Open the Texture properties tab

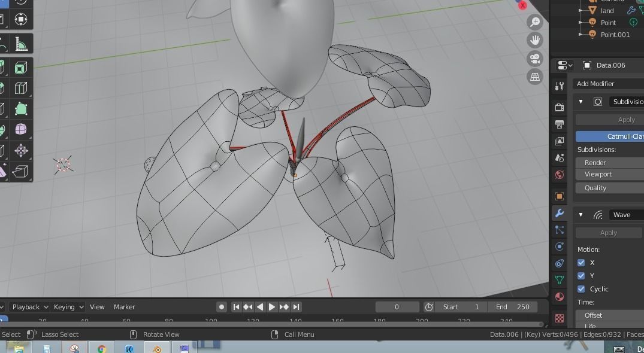click(x=560, y=318)
